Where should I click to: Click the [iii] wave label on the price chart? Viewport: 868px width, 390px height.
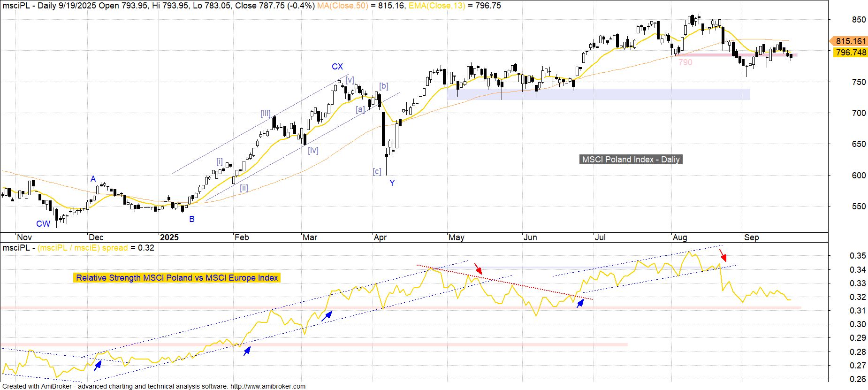[266, 113]
